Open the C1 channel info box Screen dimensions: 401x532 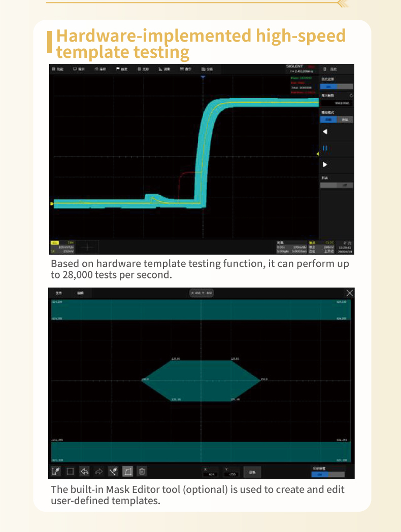[62, 246]
